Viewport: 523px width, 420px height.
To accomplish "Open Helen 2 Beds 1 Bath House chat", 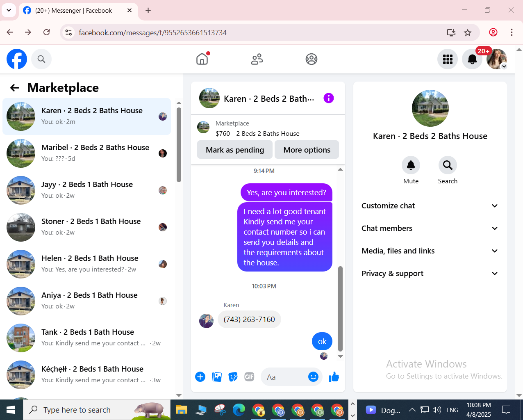I will (x=87, y=264).
